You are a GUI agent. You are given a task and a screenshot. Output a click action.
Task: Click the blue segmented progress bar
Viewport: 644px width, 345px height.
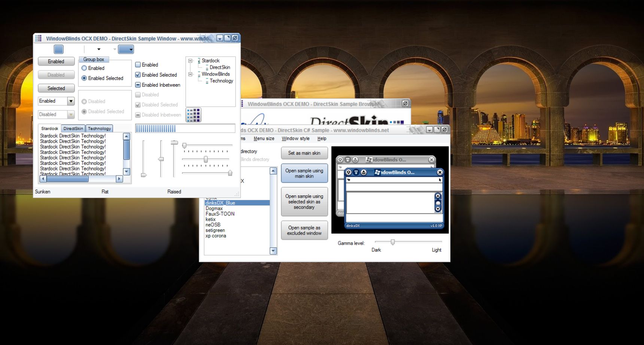click(x=185, y=129)
